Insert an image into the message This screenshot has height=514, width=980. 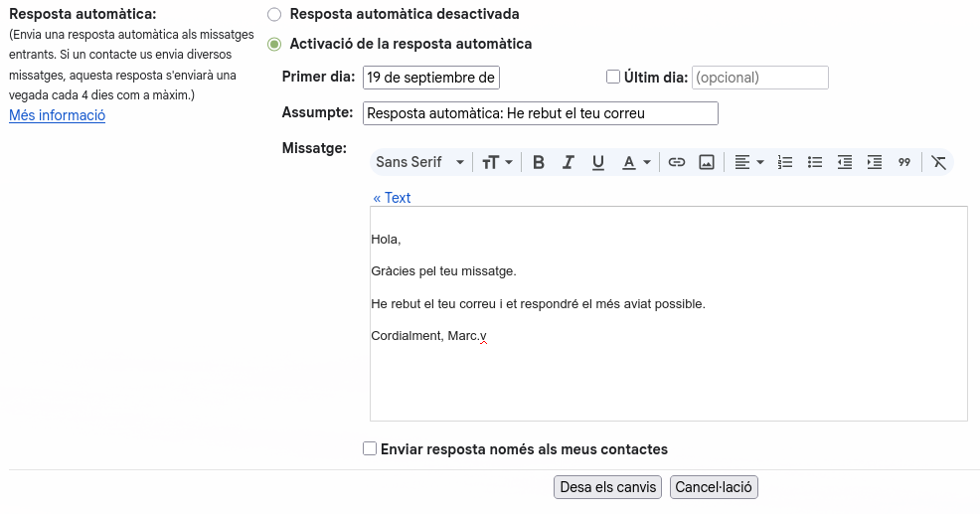pyautogui.click(x=707, y=162)
